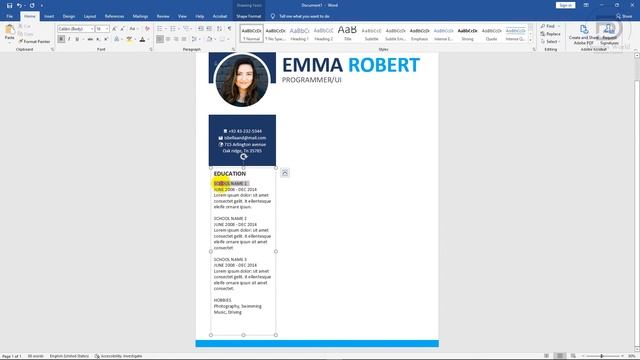Switch to the Design tab
640x360 pixels.
(69, 16)
